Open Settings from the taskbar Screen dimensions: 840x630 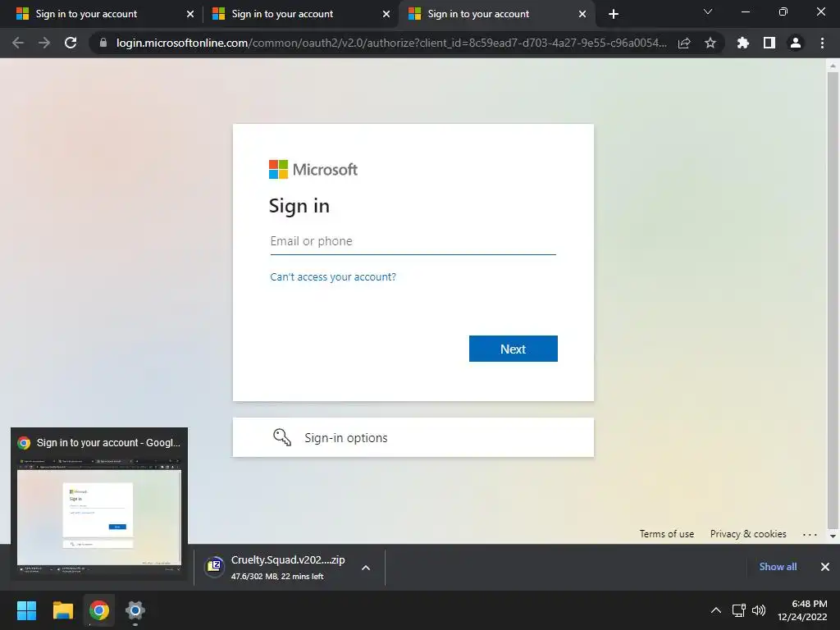click(x=135, y=610)
